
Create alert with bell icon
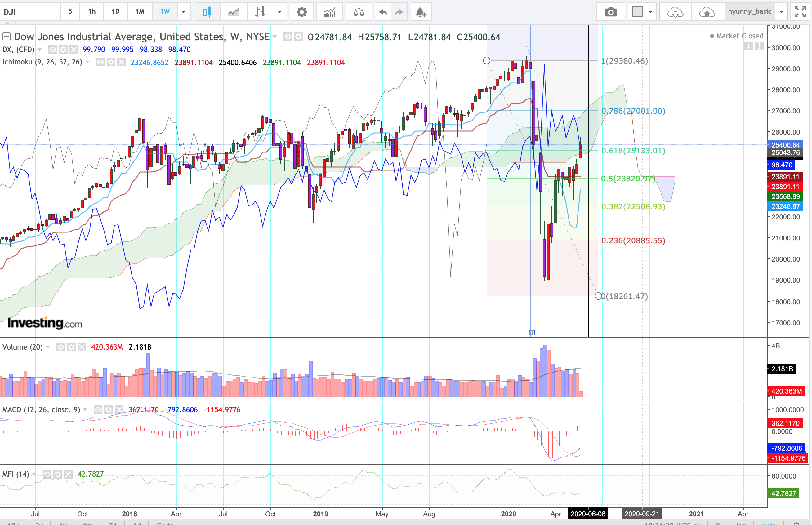[421, 12]
